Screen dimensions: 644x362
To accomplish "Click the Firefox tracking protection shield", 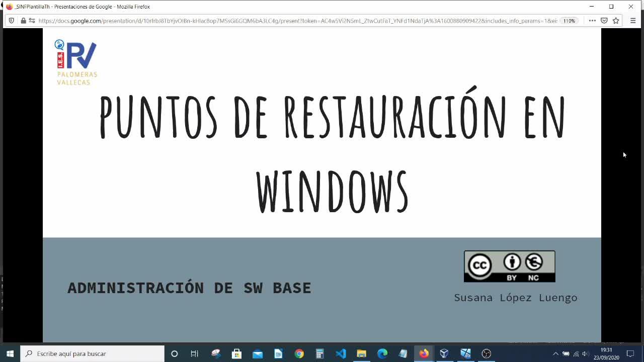I will coord(12,21).
